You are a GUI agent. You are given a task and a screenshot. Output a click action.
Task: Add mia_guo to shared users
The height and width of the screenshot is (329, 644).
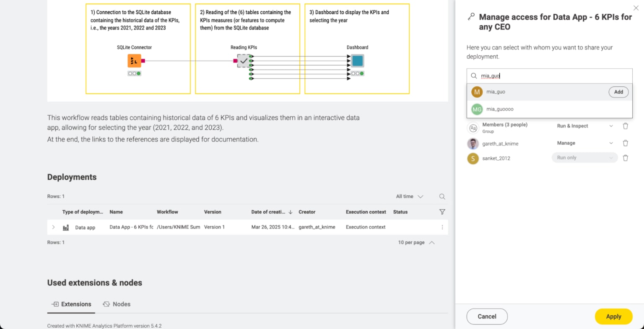(618, 92)
